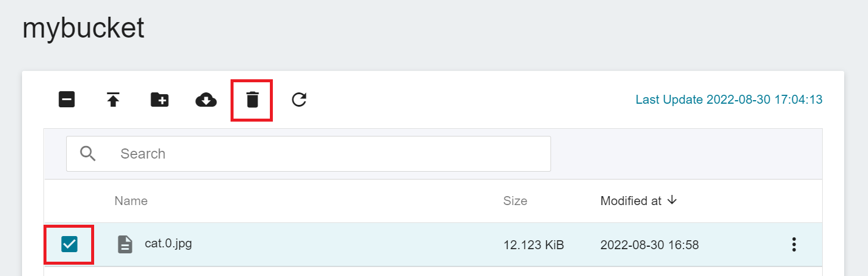Click the file icon beside cat.0.jpg
Image resolution: width=868 pixels, height=276 pixels.
(125, 244)
